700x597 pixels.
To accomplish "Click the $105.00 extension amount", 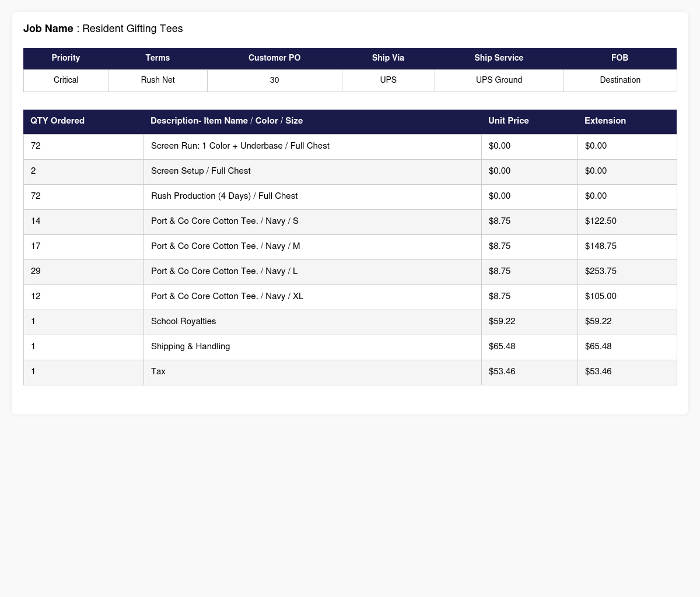I will pos(627,297).
